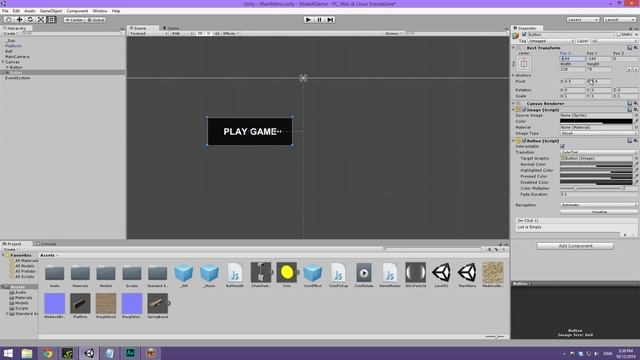Screen dimensions: 640x360
Task: Select the Rect transform tool
Action: [51, 20]
